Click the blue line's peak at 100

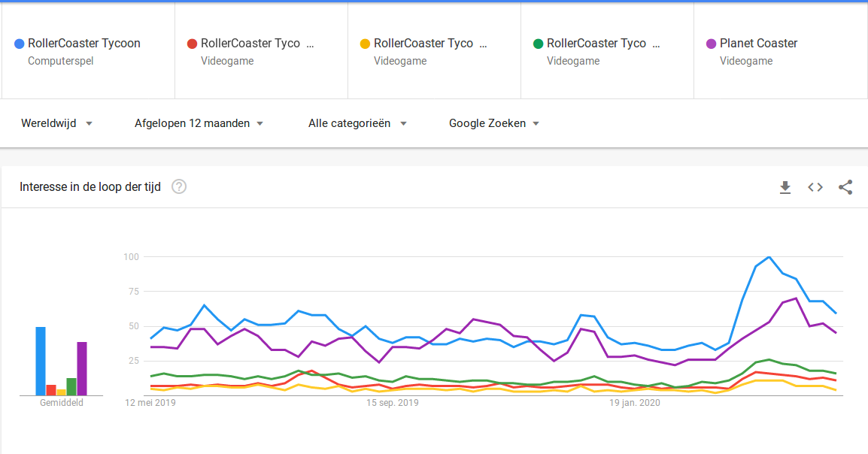coord(769,257)
